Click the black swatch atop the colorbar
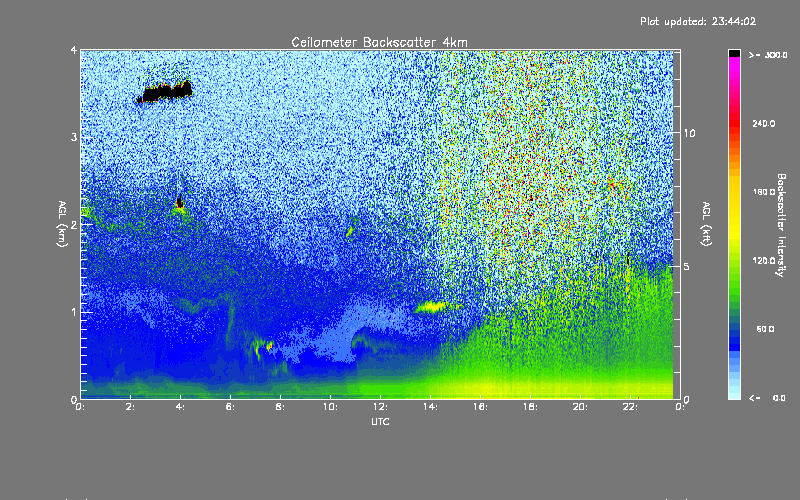This screenshot has height=500, width=800. tap(734, 53)
